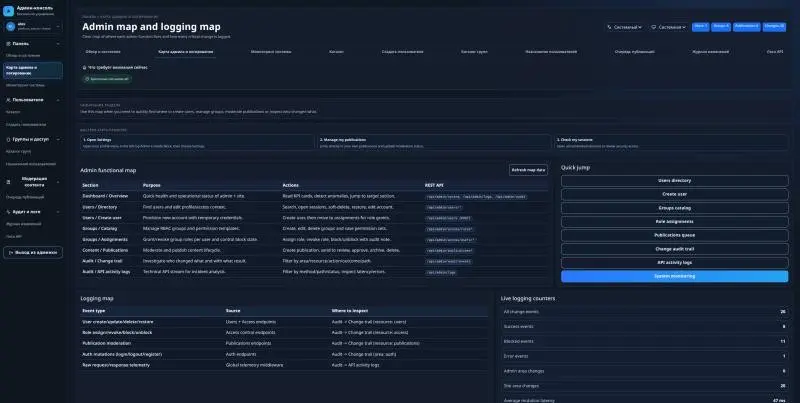The width and height of the screenshot is (800, 403).
Task: Click the 'Выход из админки' logout button
Action: pos(33,253)
